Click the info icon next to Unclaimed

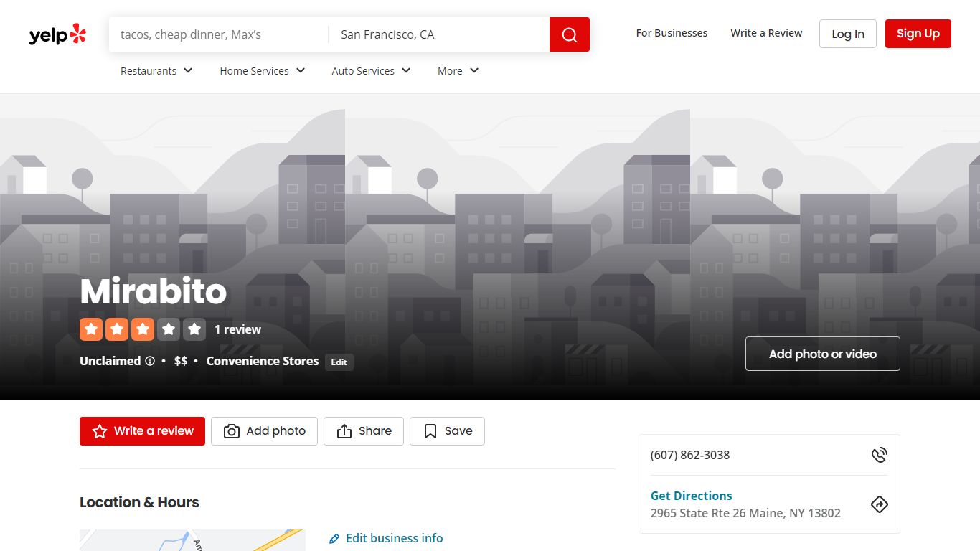pos(150,361)
